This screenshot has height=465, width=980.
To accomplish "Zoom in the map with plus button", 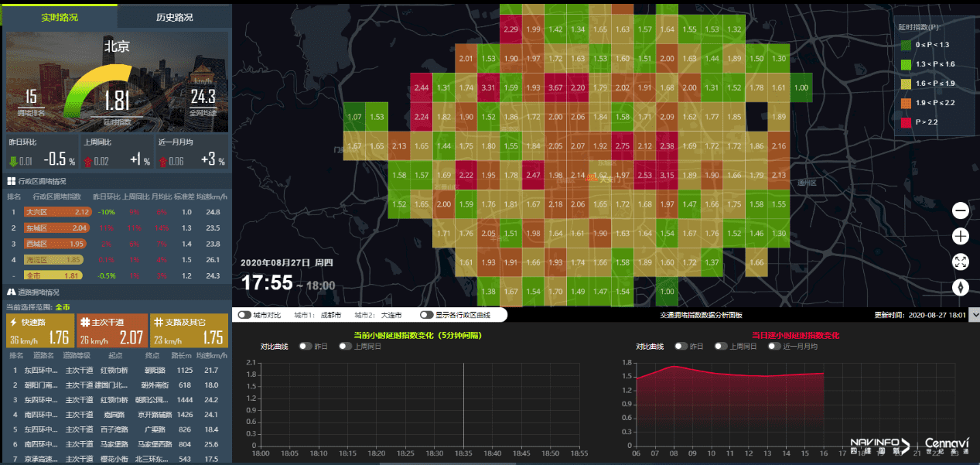I will click(961, 236).
